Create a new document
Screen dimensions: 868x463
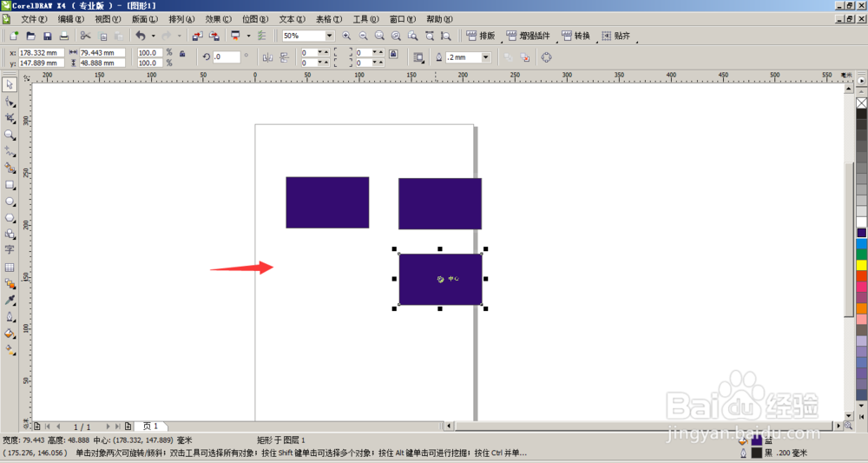14,36
